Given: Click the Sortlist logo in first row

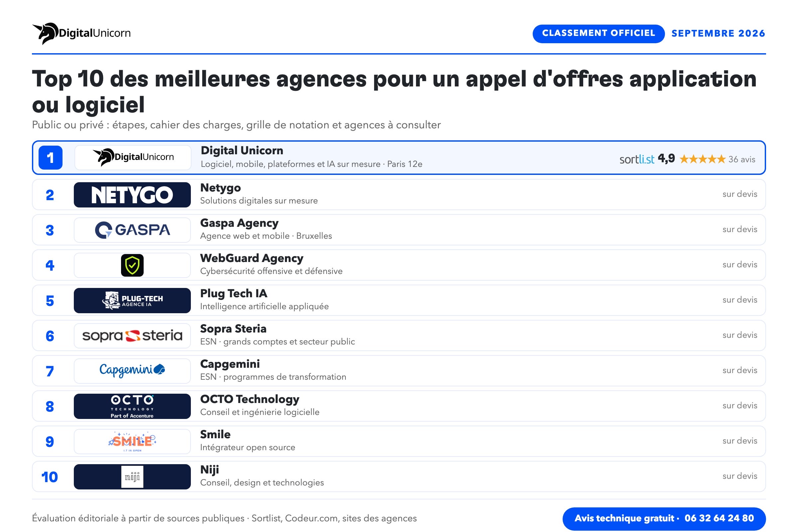Looking at the screenshot, I should 637,159.
